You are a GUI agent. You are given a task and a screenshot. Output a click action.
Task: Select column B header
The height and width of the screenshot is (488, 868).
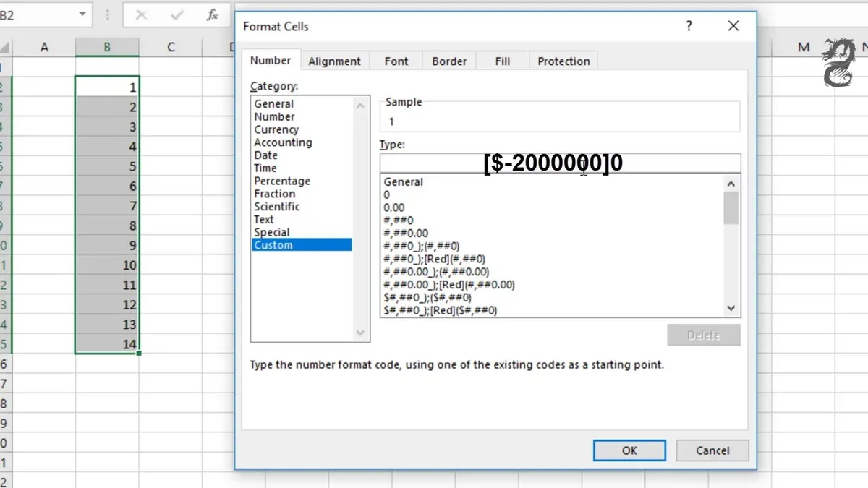point(107,47)
